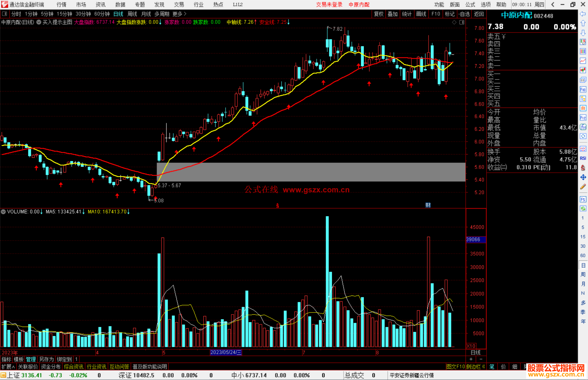This screenshot has height=380, width=588.
Task: Click the four-way move arrows icon
Action: 583,177
